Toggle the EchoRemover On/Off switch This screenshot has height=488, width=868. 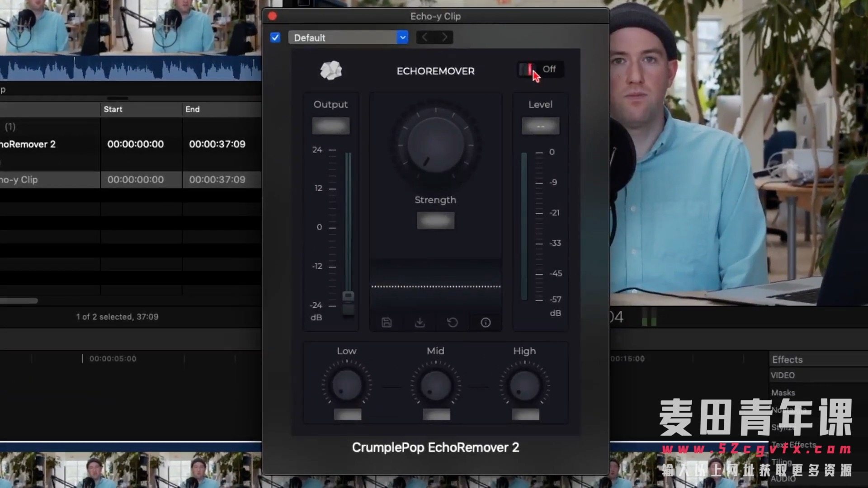coord(528,70)
